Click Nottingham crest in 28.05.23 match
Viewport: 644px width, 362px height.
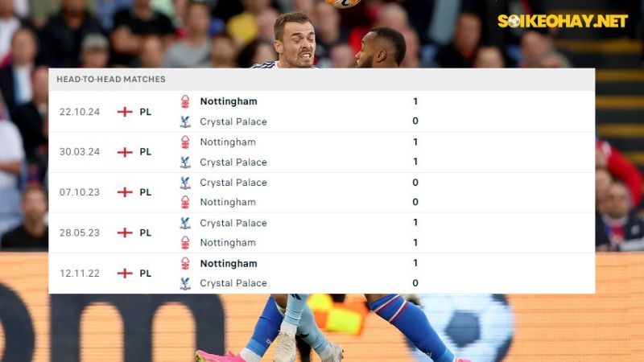tap(185, 243)
